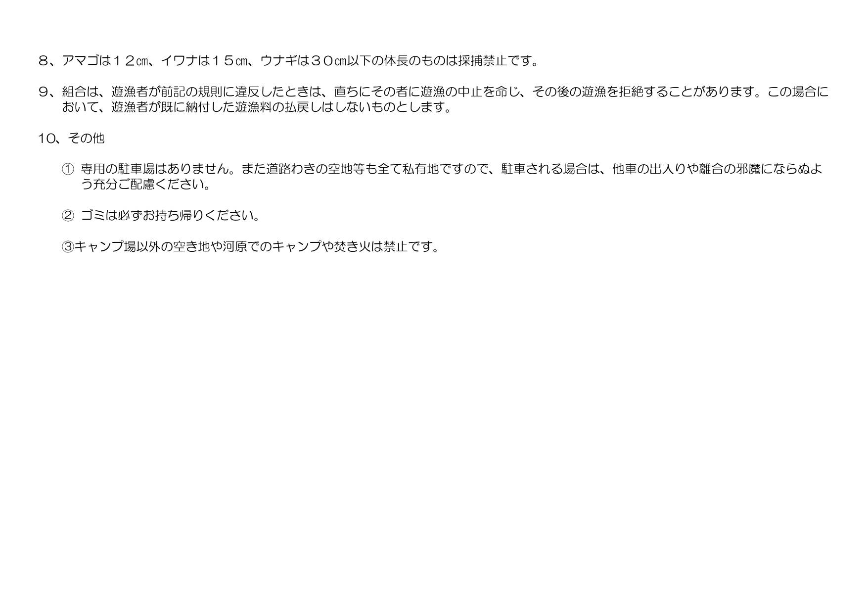Click the circled number ③ marker
The height and width of the screenshot is (614, 868).
point(68,246)
